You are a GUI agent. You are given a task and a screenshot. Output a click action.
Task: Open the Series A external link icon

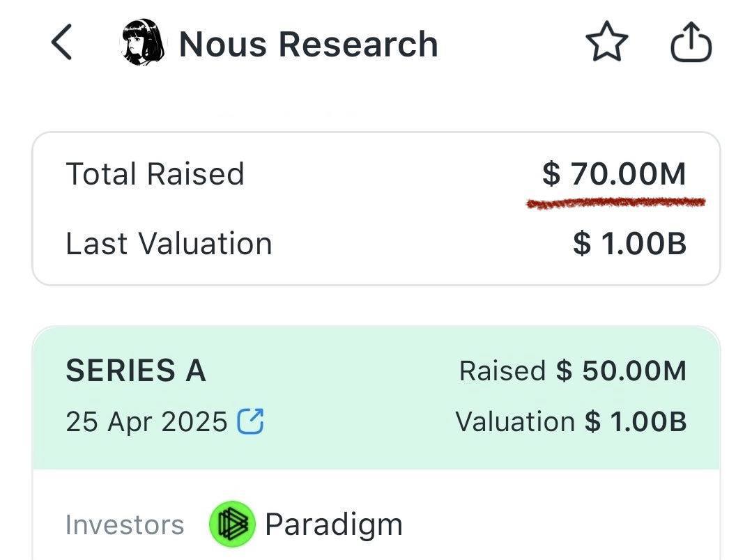pyautogui.click(x=250, y=421)
